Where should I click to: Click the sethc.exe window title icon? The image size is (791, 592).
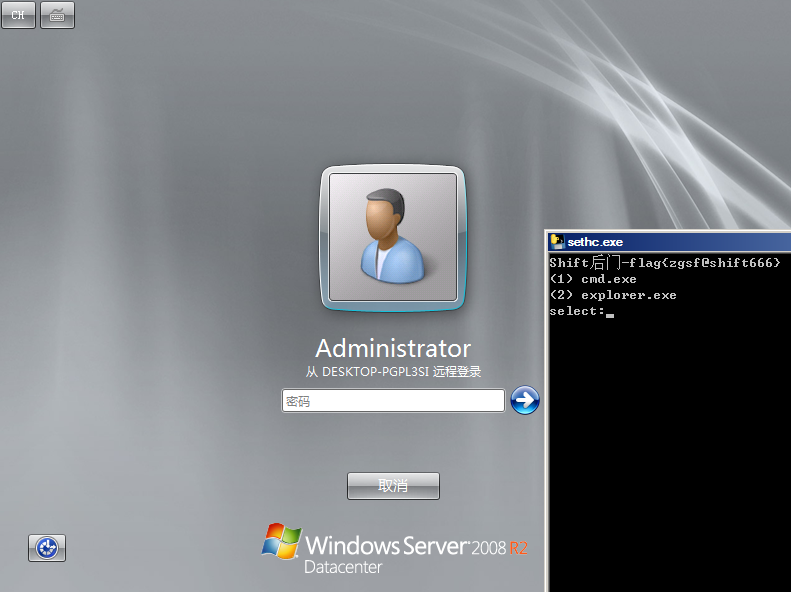(557, 242)
